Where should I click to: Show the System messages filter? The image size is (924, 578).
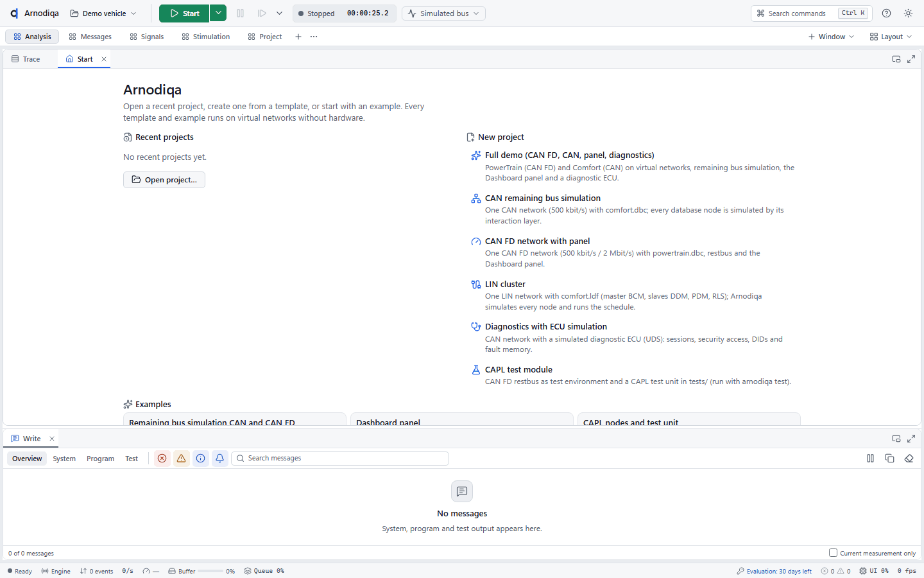(x=64, y=459)
